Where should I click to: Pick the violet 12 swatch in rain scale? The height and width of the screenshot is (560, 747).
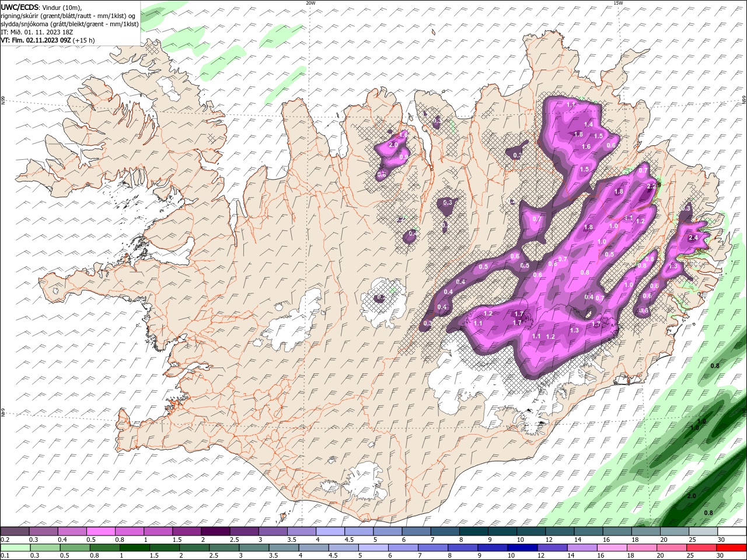pyautogui.click(x=551, y=548)
